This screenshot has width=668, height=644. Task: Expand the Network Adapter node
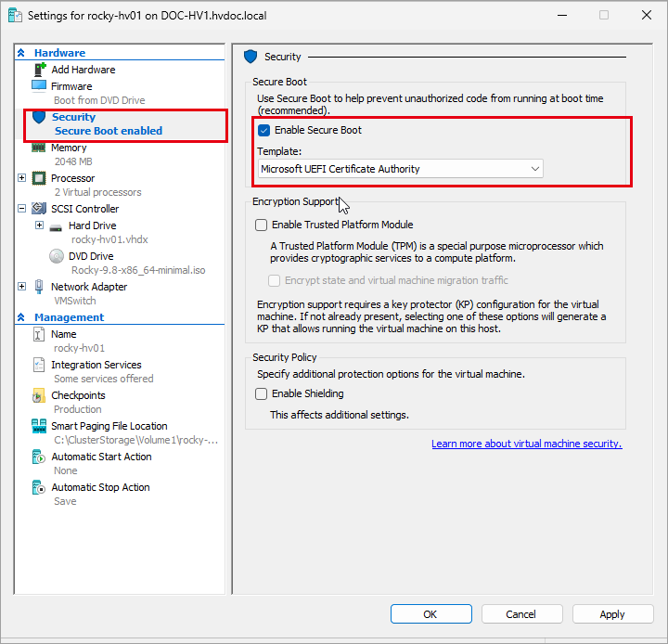(21, 287)
